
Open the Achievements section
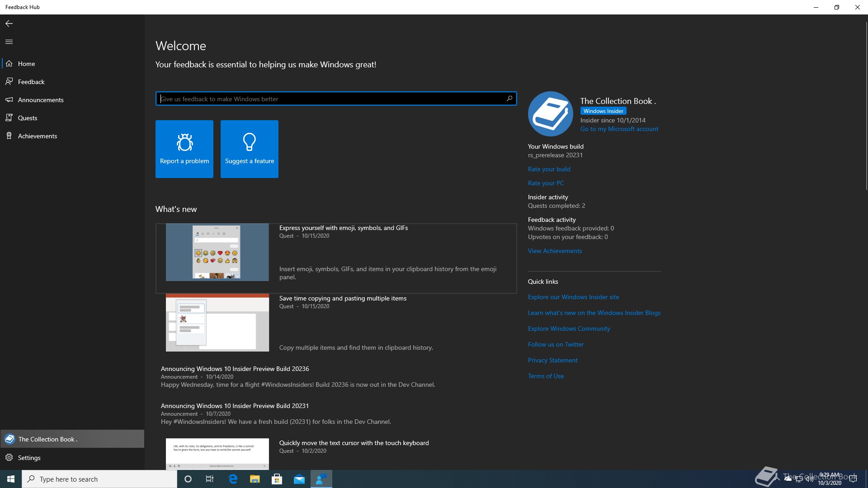tap(72, 136)
